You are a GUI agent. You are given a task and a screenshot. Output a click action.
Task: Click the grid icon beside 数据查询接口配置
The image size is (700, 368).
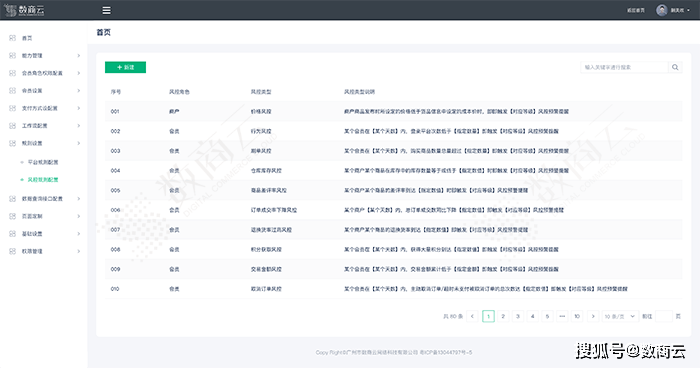[x=12, y=199]
